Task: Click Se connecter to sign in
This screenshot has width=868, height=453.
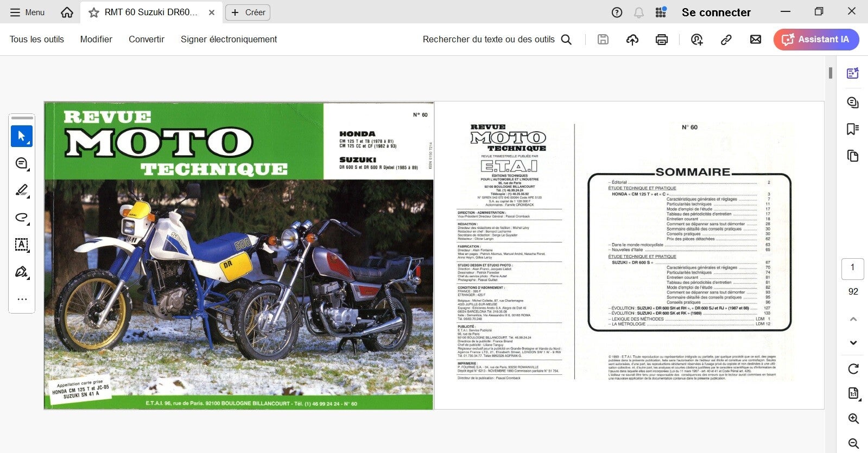Action: click(716, 12)
